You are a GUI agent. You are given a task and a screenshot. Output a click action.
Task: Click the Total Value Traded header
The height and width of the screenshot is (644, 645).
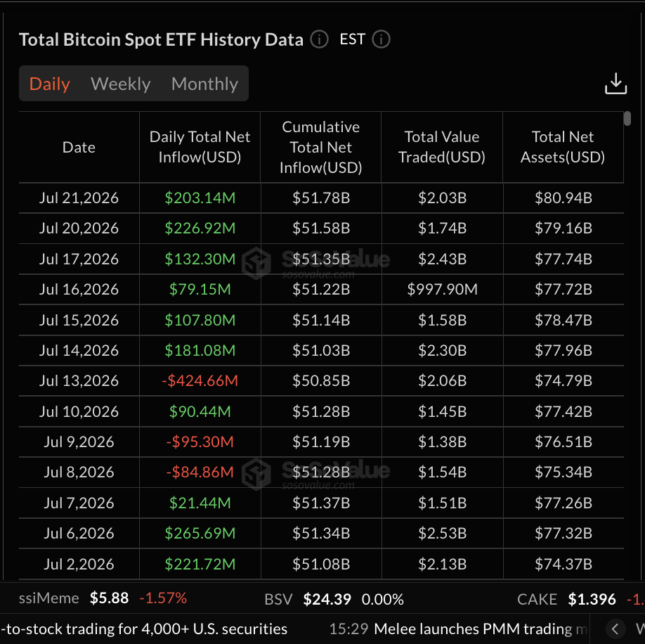[442, 148]
